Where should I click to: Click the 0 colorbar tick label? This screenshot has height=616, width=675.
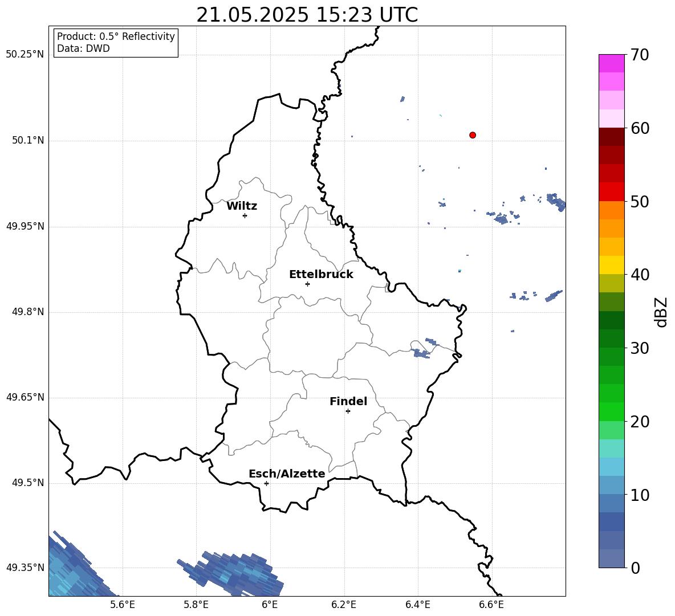635,568
